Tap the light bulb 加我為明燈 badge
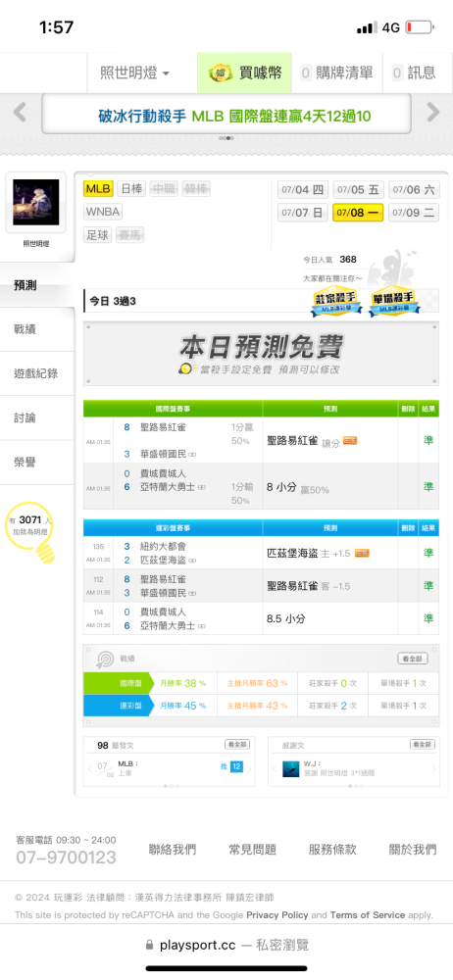The width and height of the screenshot is (453, 980). [30, 532]
